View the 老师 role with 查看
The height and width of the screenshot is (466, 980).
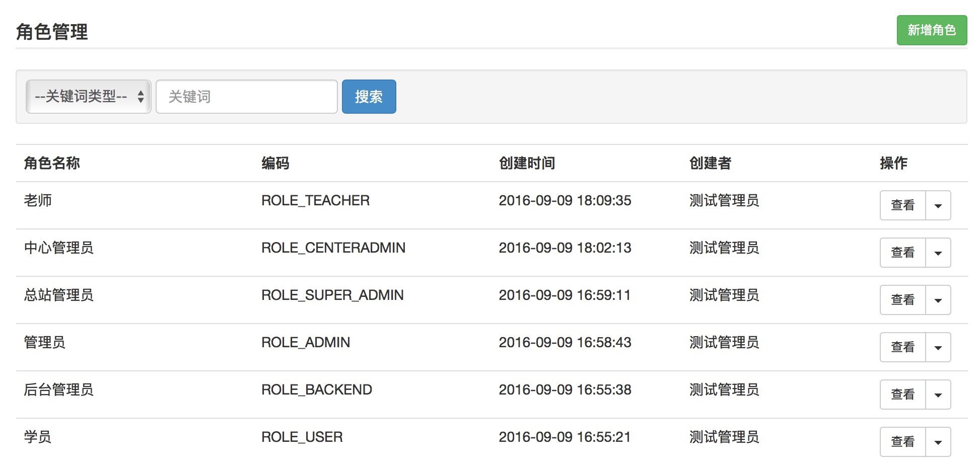[x=902, y=205]
